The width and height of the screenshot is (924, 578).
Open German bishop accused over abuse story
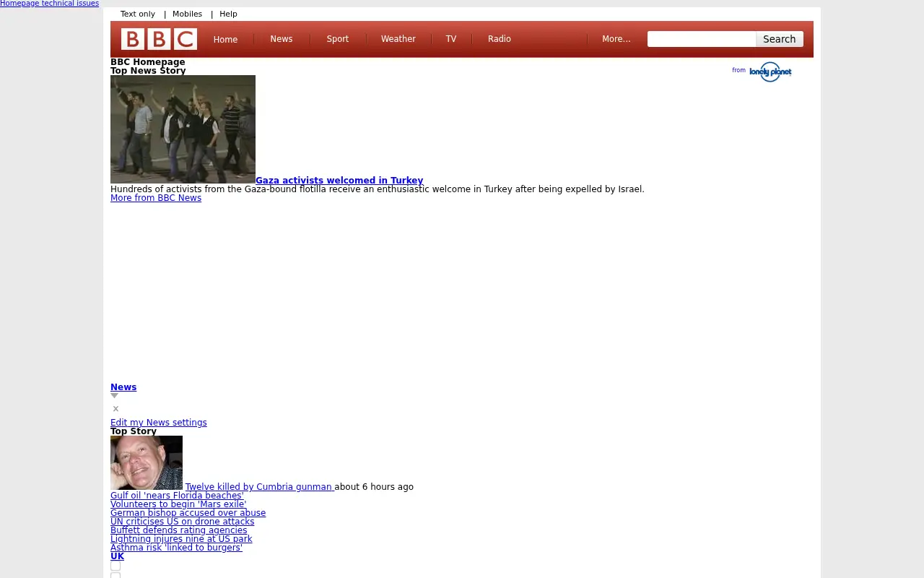188,513
